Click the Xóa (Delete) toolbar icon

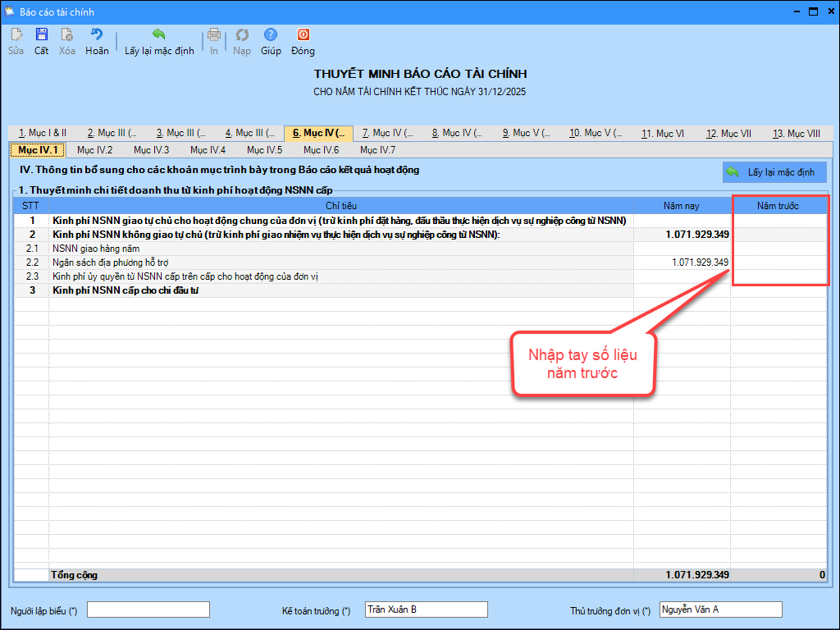(x=67, y=35)
